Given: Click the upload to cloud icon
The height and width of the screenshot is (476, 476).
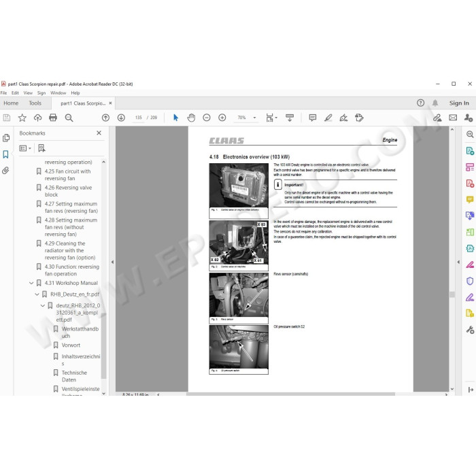Looking at the screenshot, I should click(37, 118).
